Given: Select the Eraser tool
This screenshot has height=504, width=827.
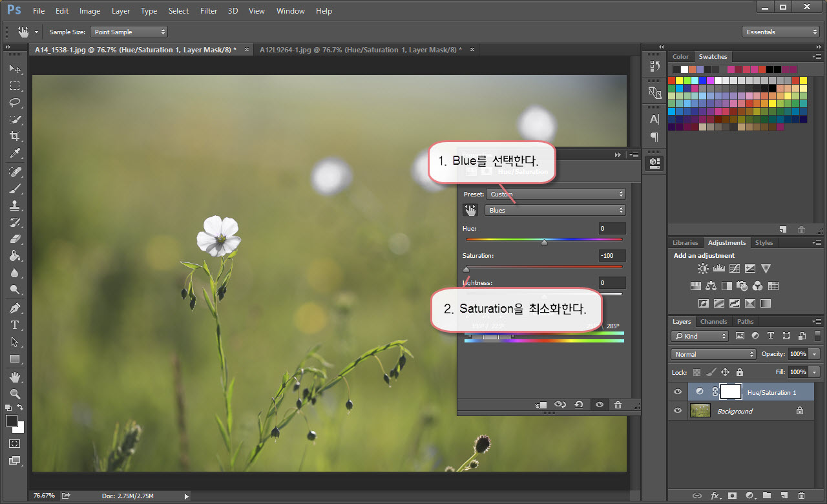Looking at the screenshot, I should tap(15, 239).
